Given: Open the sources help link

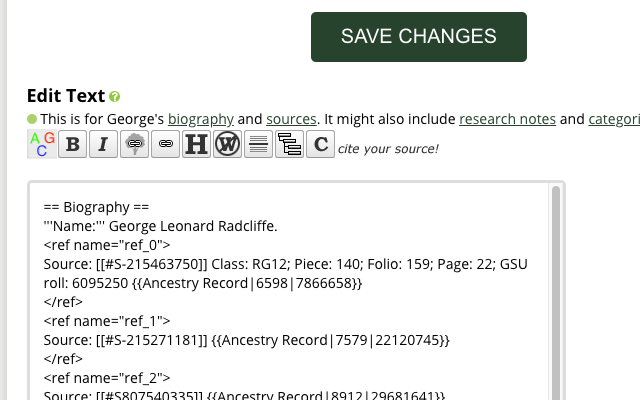Looking at the screenshot, I should coord(291,119).
